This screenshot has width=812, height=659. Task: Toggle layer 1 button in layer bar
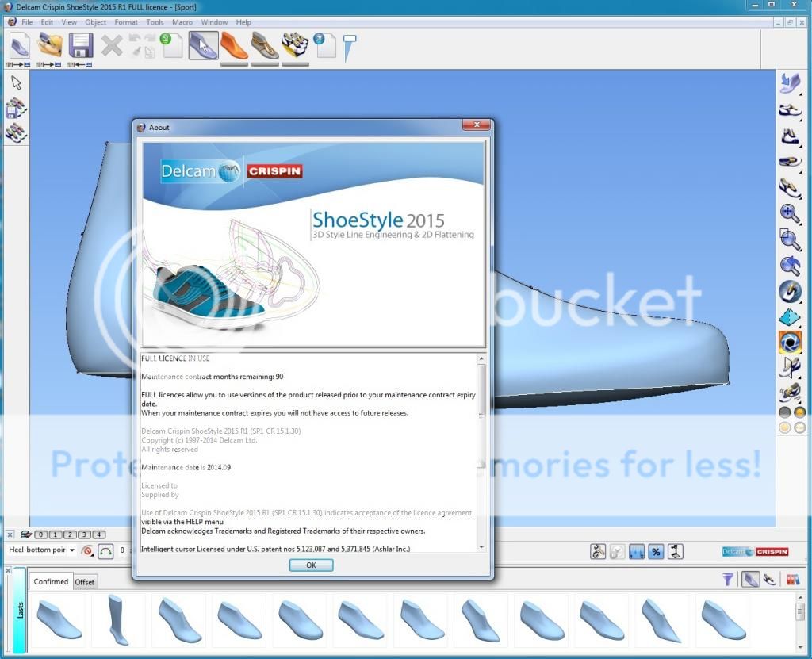tap(56, 534)
